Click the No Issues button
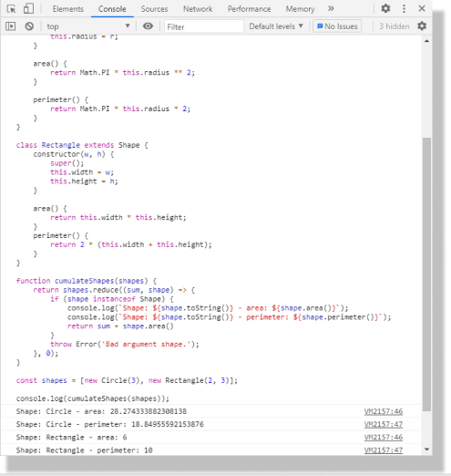 (x=337, y=26)
